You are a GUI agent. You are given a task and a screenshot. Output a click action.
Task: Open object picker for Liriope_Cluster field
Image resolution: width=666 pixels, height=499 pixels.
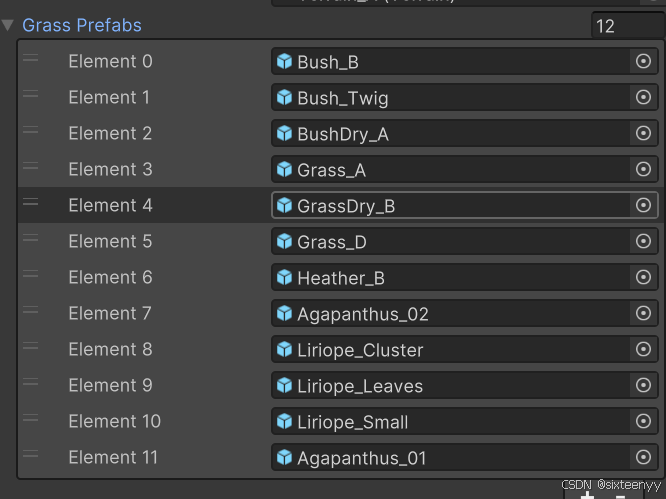point(643,350)
